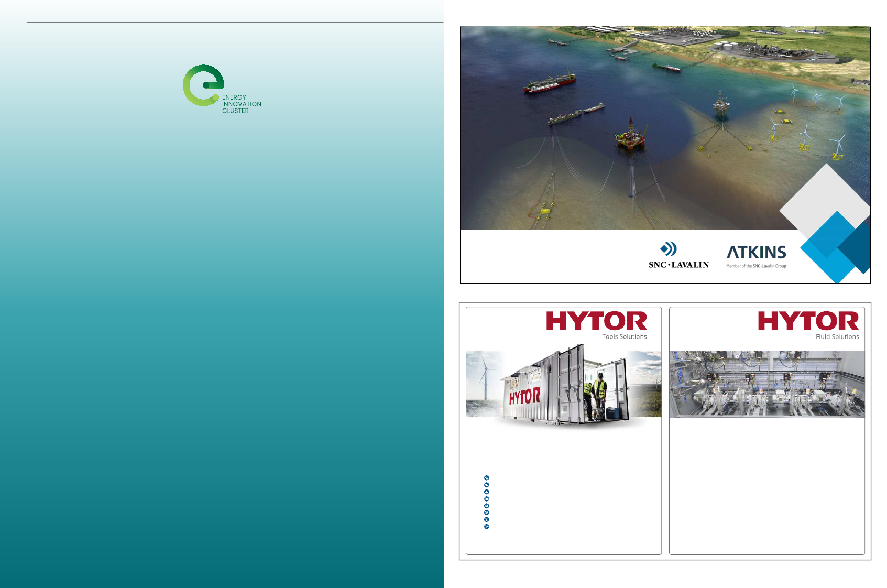
Task: Select the fluid control panel photo
Action: click(x=767, y=384)
